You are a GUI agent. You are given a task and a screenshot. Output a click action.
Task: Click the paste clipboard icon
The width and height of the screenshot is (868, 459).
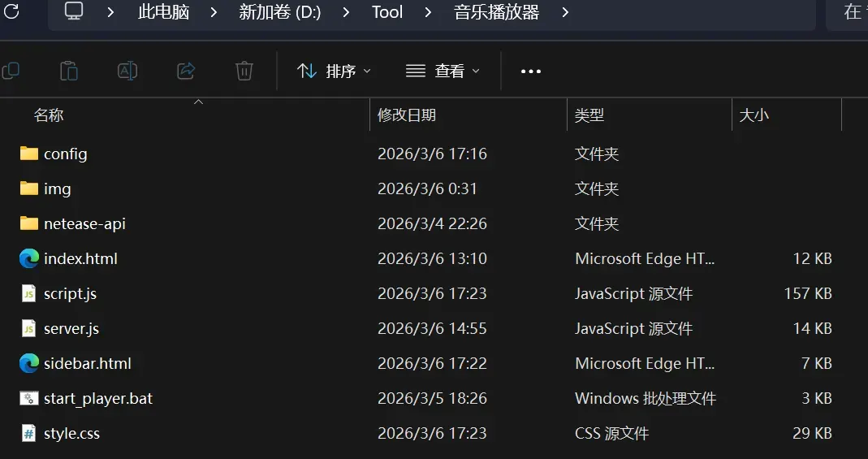[x=69, y=71]
